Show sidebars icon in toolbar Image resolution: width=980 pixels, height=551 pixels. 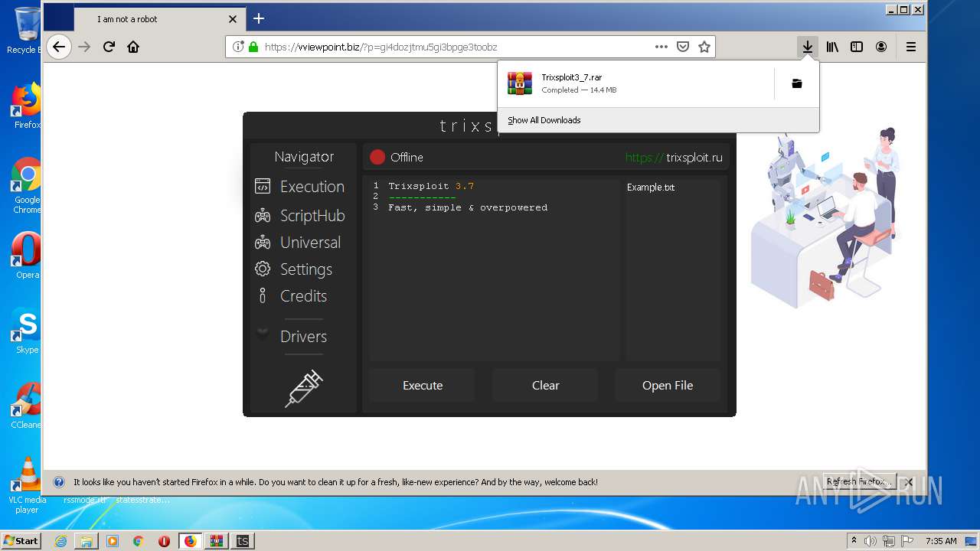(x=857, y=47)
